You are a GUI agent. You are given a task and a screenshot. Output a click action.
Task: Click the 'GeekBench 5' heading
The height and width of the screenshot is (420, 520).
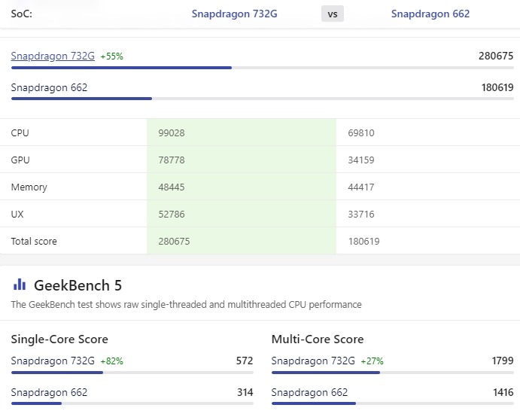(78, 285)
